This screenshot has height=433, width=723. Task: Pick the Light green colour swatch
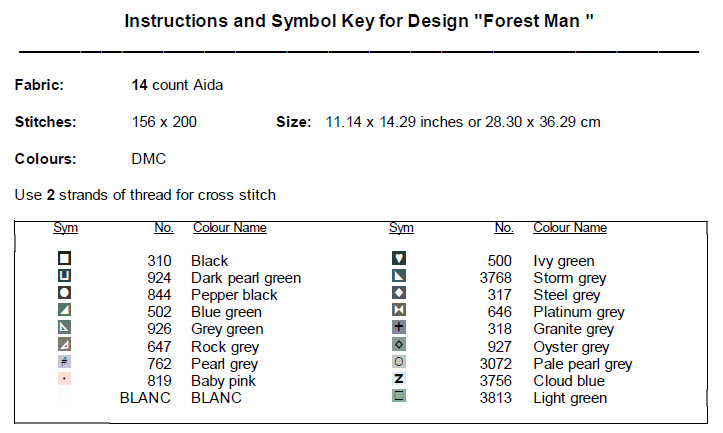[400, 396]
